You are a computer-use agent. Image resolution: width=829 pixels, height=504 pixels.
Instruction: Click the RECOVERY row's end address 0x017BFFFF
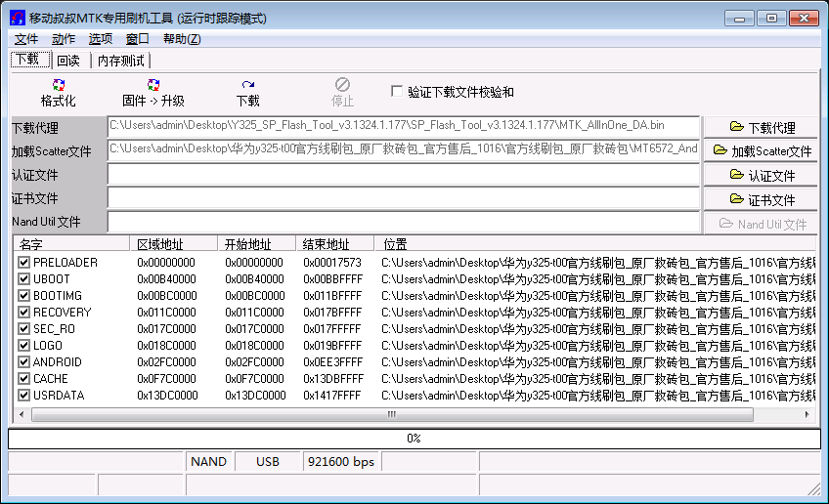pyautogui.click(x=332, y=313)
